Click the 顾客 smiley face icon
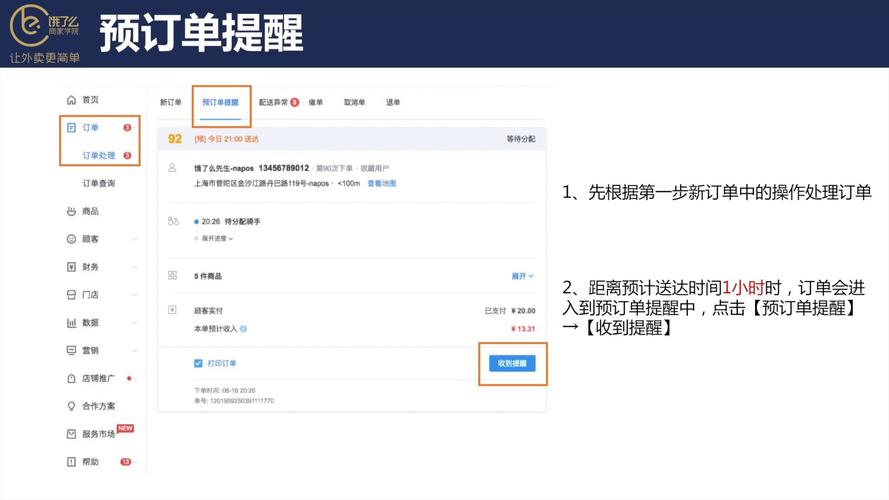 coord(71,239)
